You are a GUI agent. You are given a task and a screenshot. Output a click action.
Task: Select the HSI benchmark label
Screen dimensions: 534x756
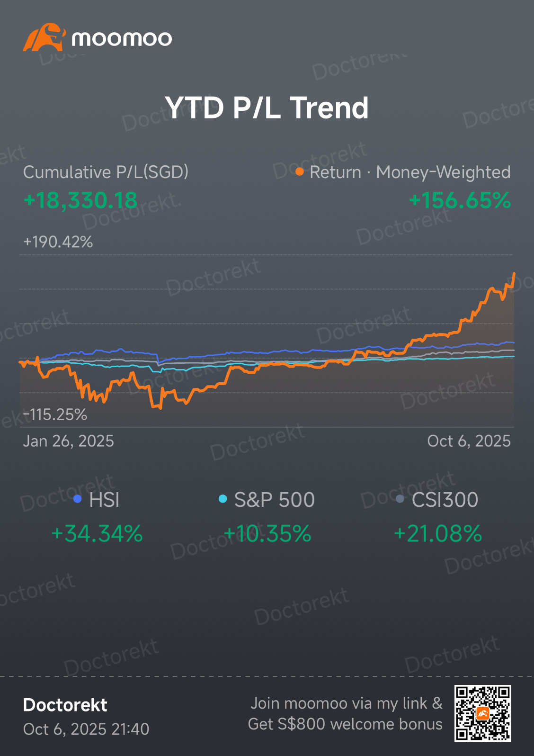coord(104,500)
